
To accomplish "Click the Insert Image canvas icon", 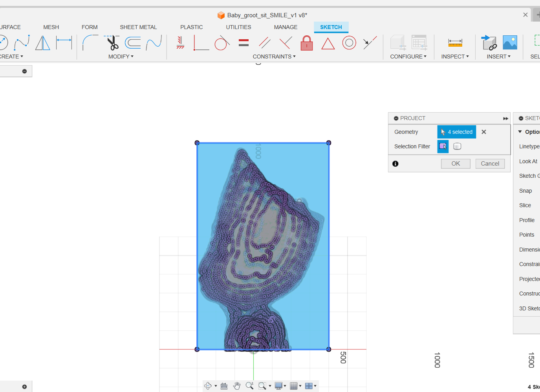I will tap(510, 43).
